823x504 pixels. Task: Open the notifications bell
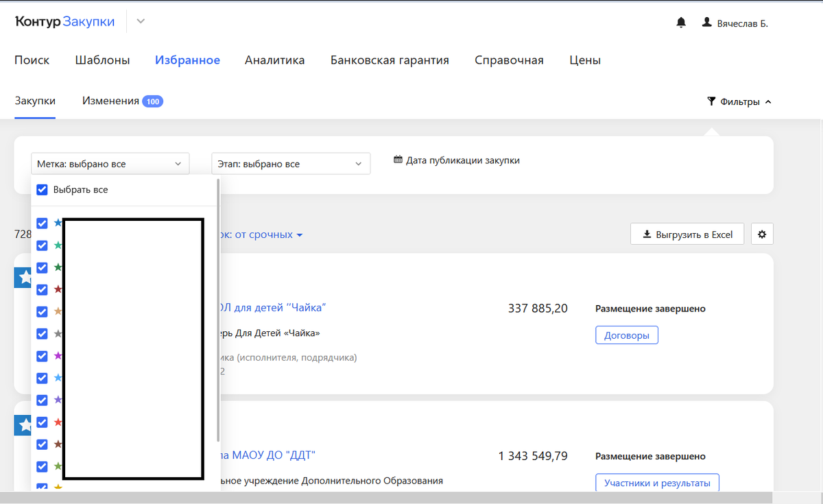coord(681,23)
